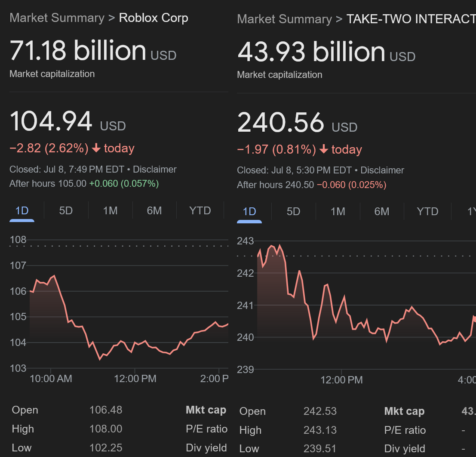476x457 pixels.
Task: Click the 108 y-axis label on Roblox chart
Action: [x=18, y=240]
